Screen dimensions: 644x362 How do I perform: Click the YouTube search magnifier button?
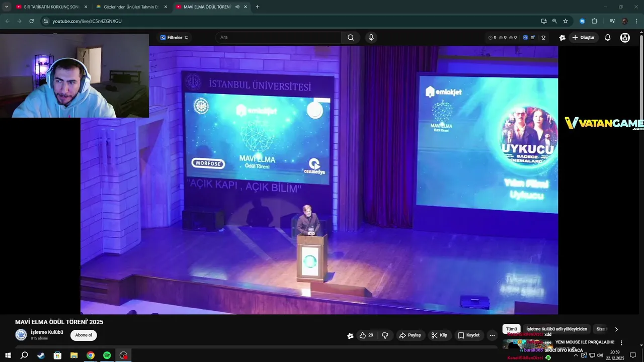coord(351,37)
